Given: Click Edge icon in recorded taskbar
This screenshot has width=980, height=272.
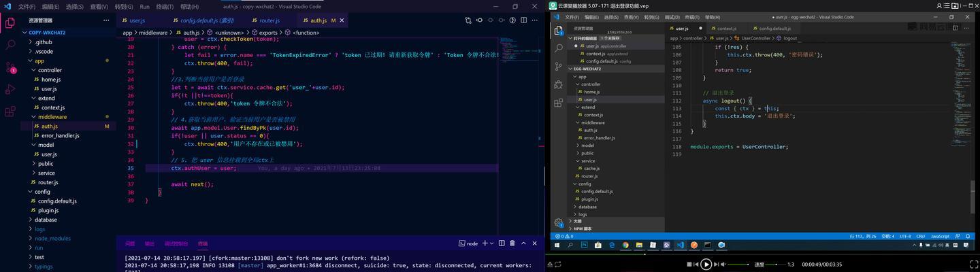Looking at the screenshot, I should click(612, 245).
